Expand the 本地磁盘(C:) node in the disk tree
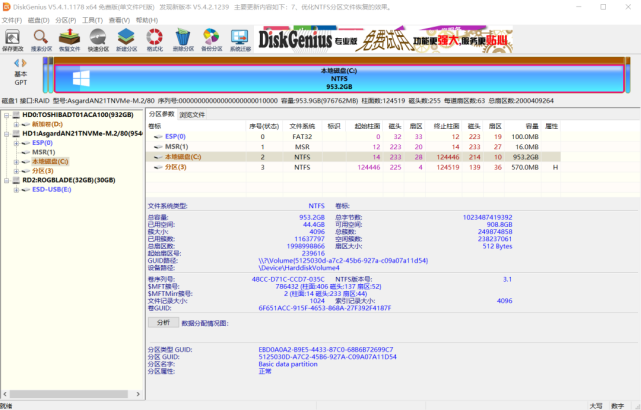The height and width of the screenshot is (410, 641). [x=16, y=162]
